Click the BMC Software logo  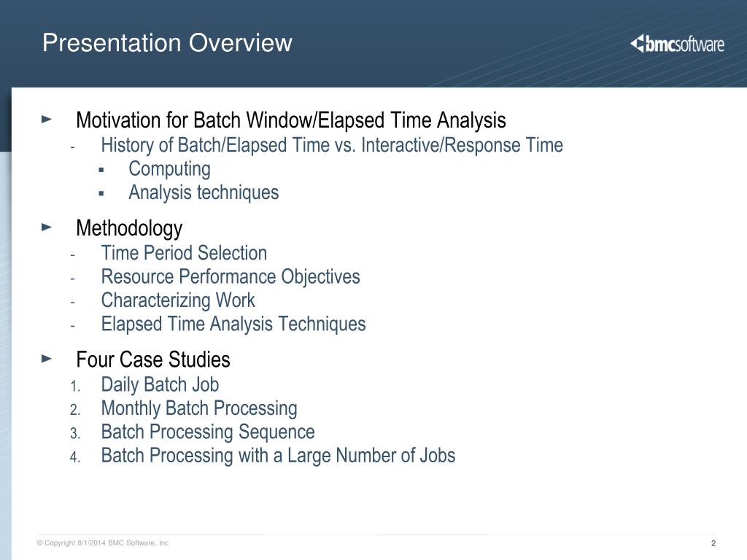pos(677,44)
